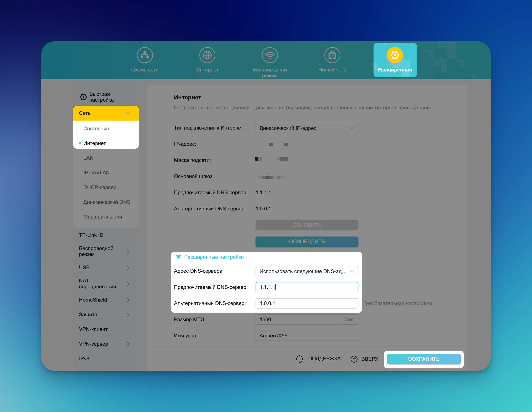Collapse the Сеть sidebar section

128,113
